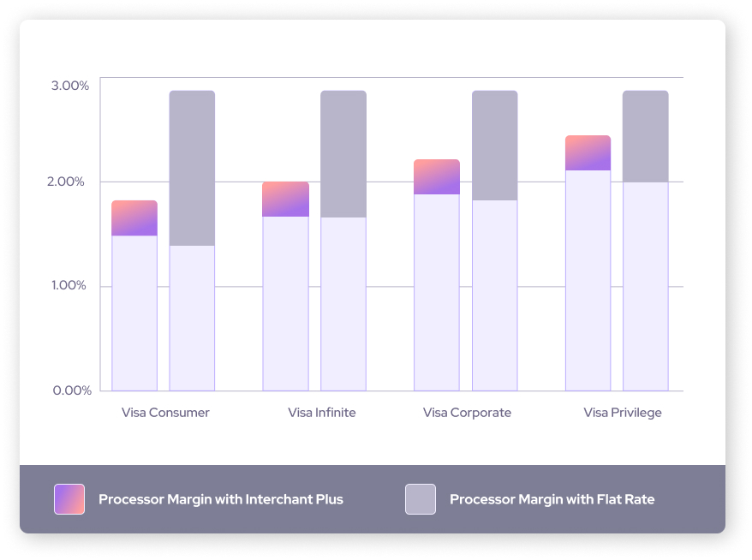The width and height of the screenshot is (752, 560).
Task: Click the Processor Margin with Interchant Plus label
Action: (221, 499)
